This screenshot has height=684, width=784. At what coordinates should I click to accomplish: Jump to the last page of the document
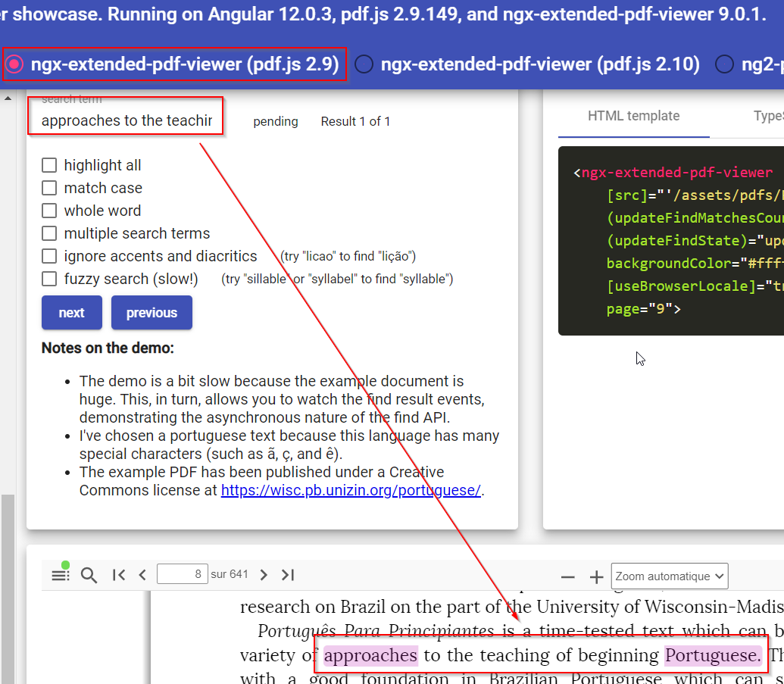288,574
